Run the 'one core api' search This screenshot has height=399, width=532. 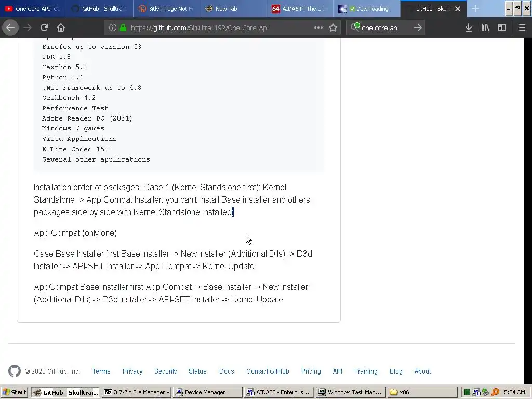tap(418, 28)
